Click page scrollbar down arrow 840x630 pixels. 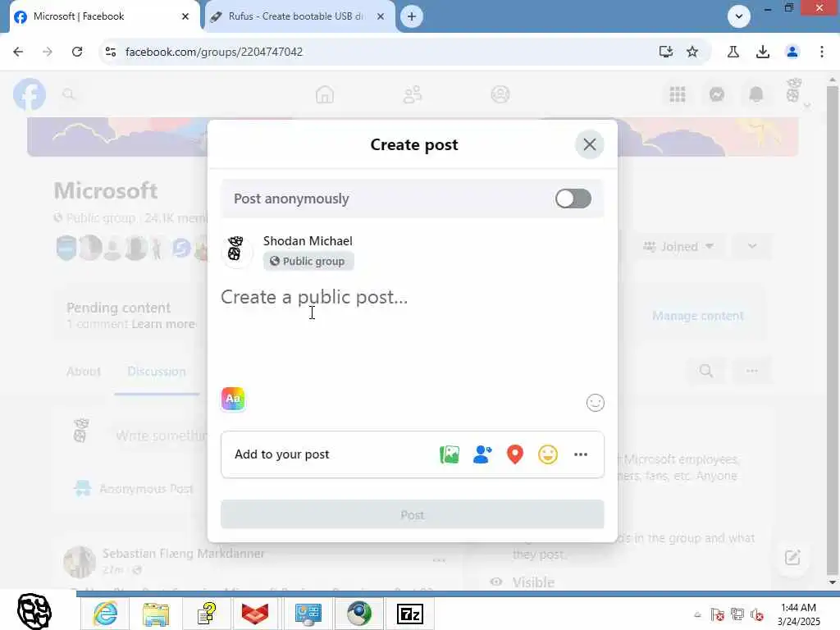(x=832, y=582)
